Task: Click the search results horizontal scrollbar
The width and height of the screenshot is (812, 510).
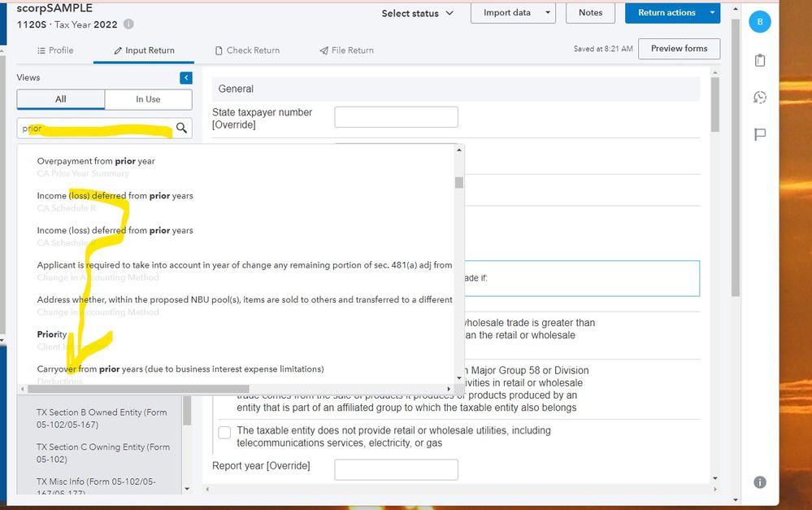Action: (x=138, y=389)
